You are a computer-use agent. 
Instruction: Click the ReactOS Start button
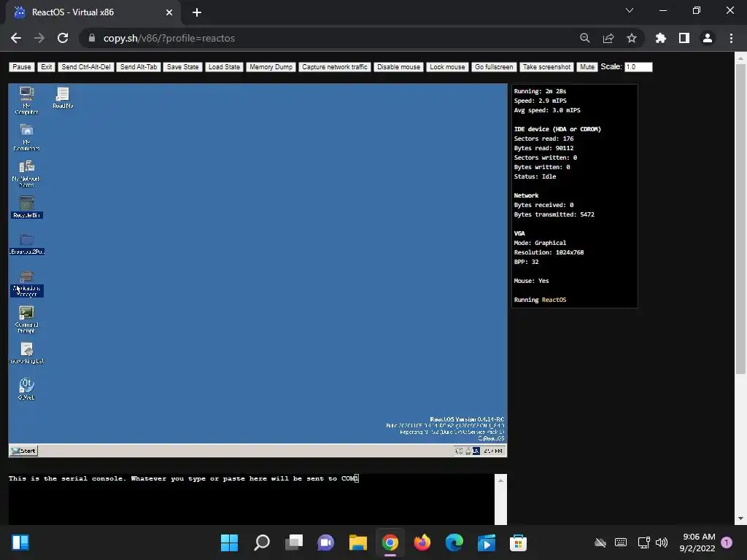pyautogui.click(x=24, y=451)
